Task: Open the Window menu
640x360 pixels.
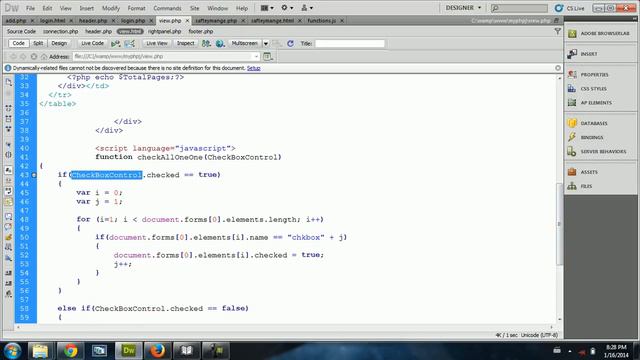Action: (218, 8)
